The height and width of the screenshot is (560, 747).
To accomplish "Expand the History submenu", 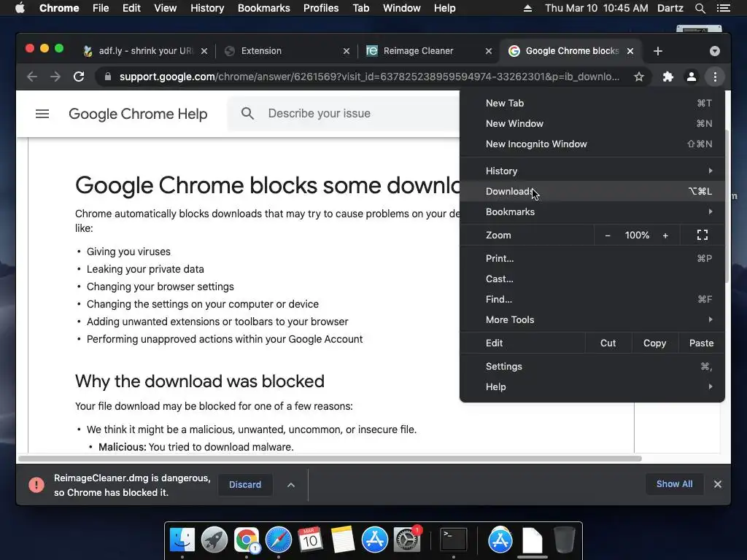I will point(592,171).
